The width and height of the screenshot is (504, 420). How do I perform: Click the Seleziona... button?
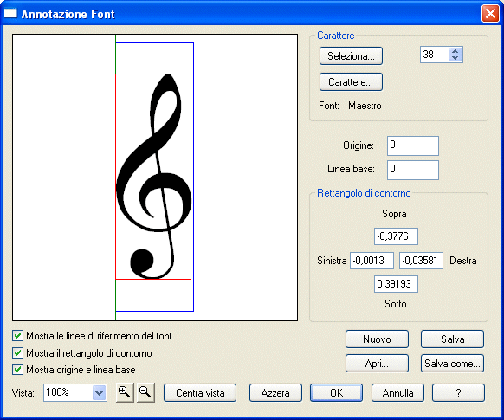click(x=351, y=56)
